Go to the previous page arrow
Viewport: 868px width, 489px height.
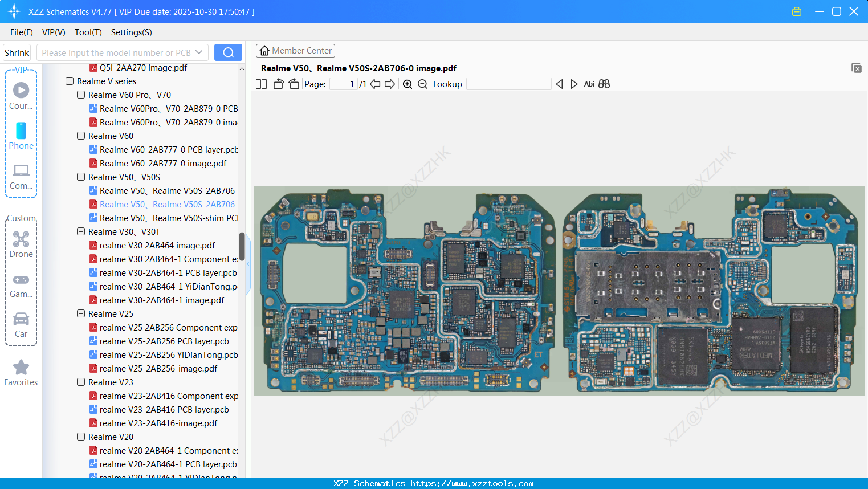pos(375,84)
